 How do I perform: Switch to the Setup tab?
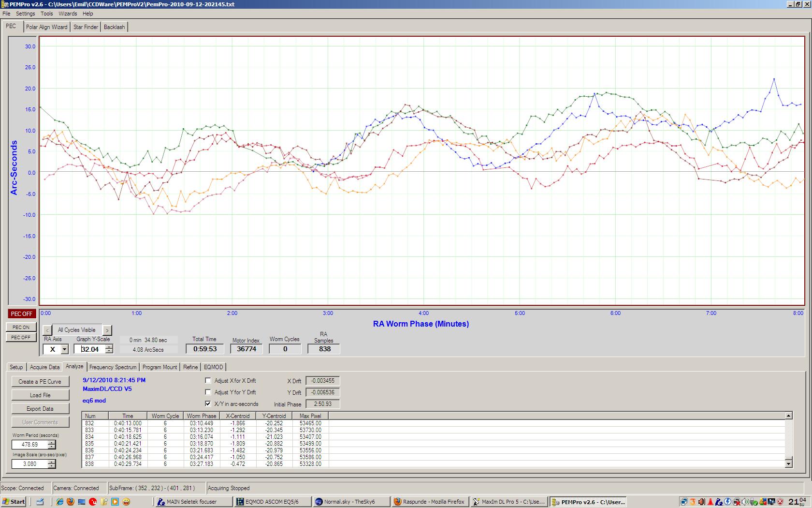click(x=16, y=367)
